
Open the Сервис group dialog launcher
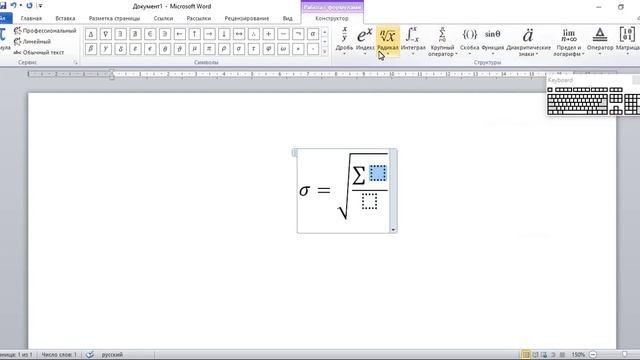[x=76, y=63]
